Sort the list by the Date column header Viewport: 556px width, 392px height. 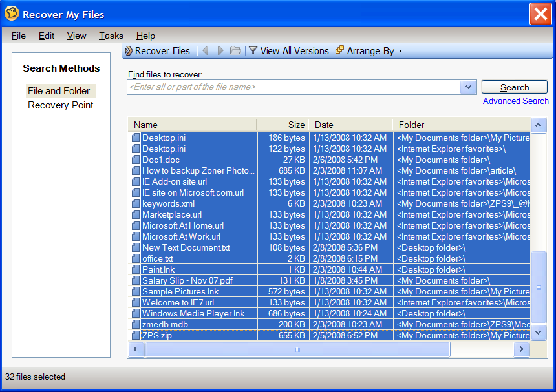click(350, 125)
